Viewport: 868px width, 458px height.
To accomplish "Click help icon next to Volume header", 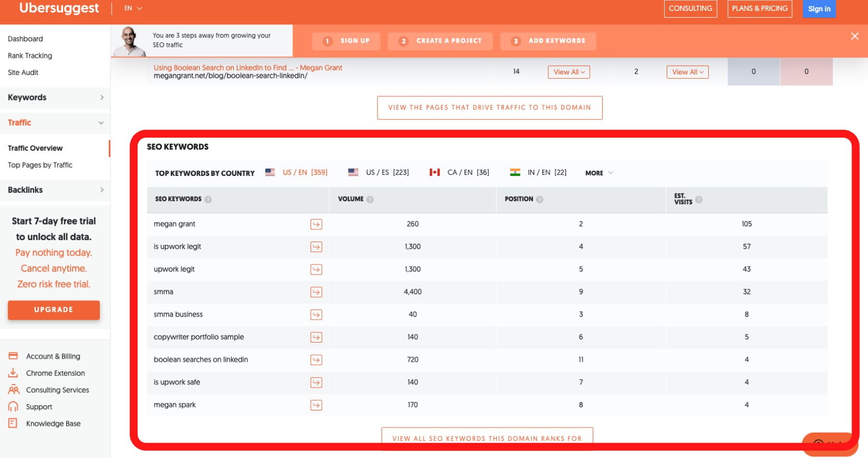I will click(370, 199).
